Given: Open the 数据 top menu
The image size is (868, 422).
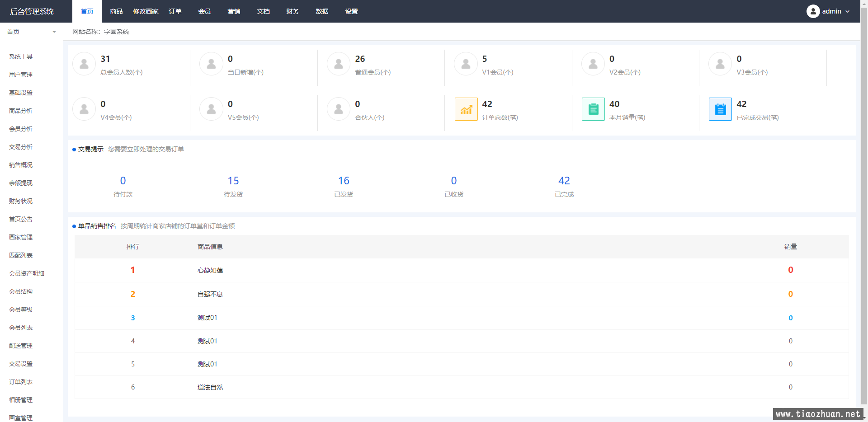Looking at the screenshot, I should coord(322,11).
